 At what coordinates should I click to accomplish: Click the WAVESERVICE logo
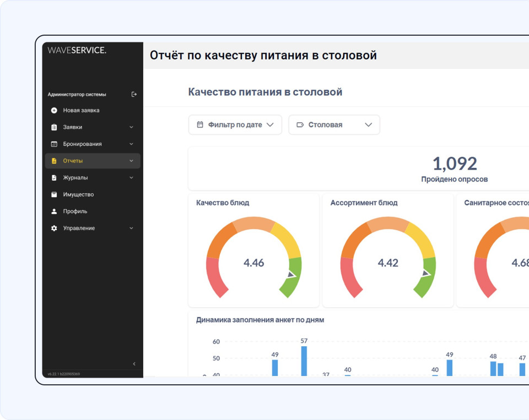pyautogui.click(x=77, y=50)
